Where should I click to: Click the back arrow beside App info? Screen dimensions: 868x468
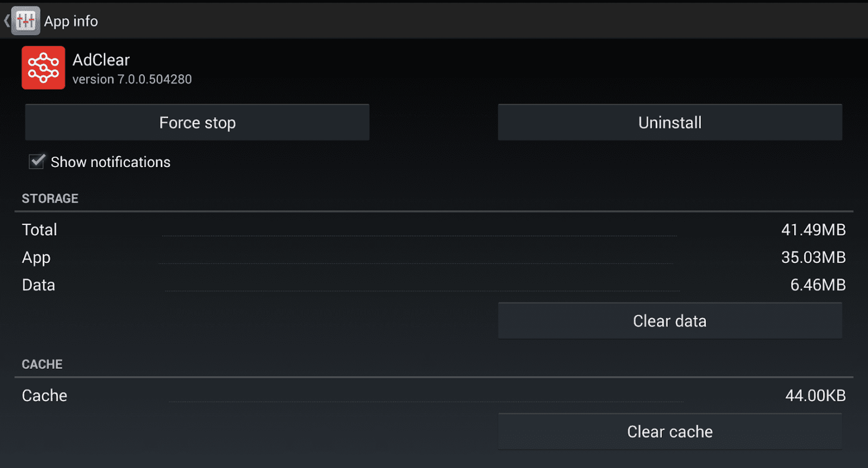pos(7,21)
